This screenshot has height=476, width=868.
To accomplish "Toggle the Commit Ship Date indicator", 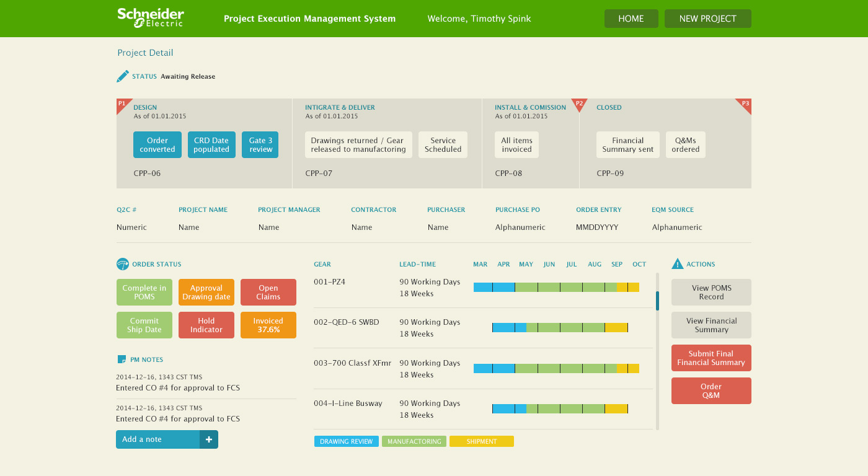I will pyautogui.click(x=144, y=325).
